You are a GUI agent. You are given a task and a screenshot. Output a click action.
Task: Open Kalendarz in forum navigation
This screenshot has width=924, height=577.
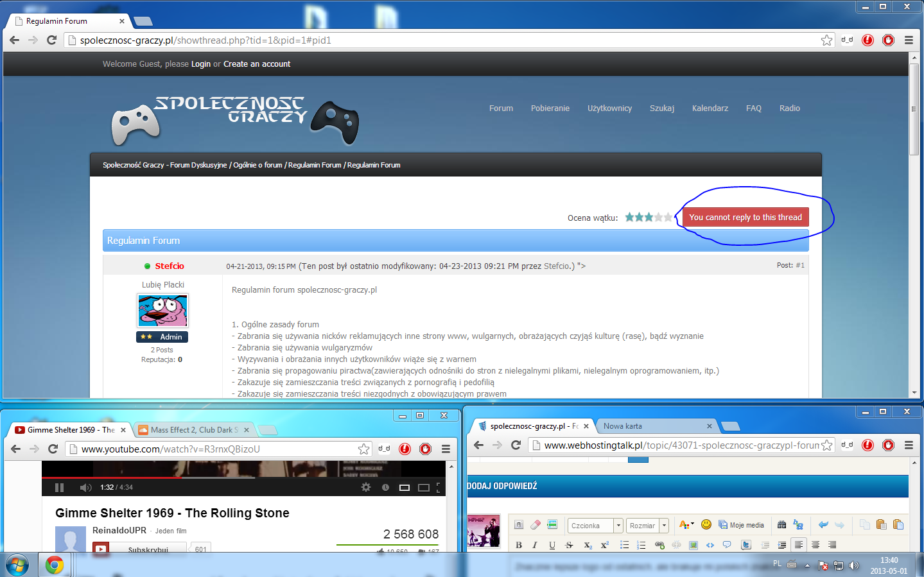pos(710,108)
